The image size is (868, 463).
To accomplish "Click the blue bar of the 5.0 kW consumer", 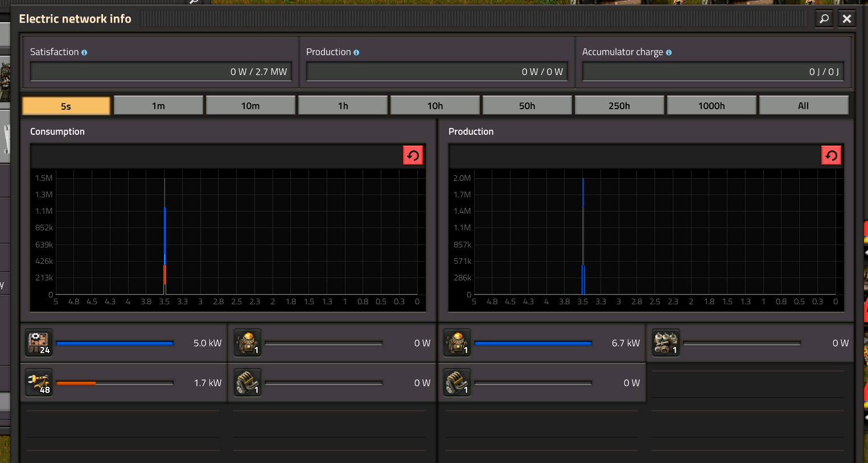I will pyautogui.click(x=114, y=343).
